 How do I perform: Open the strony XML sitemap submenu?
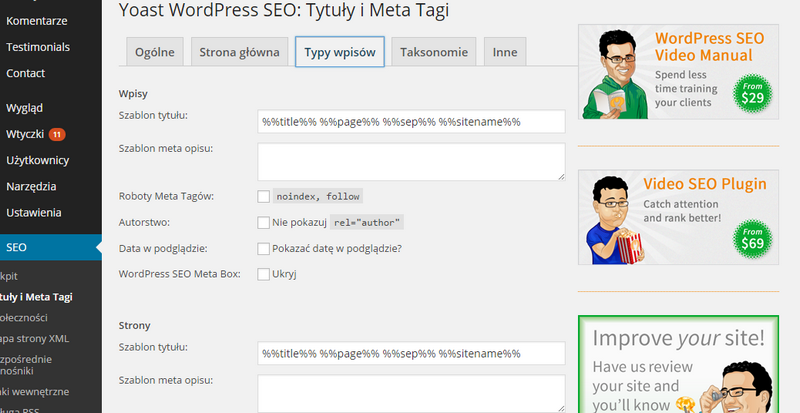[x=35, y=338]
